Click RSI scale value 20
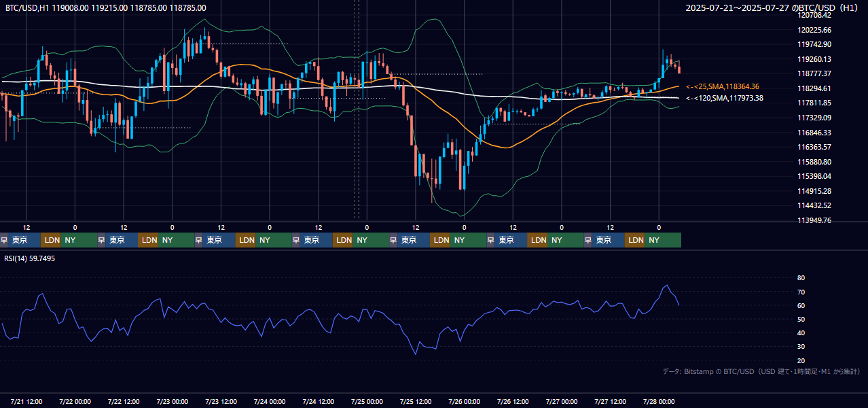 tap(801, 360)
